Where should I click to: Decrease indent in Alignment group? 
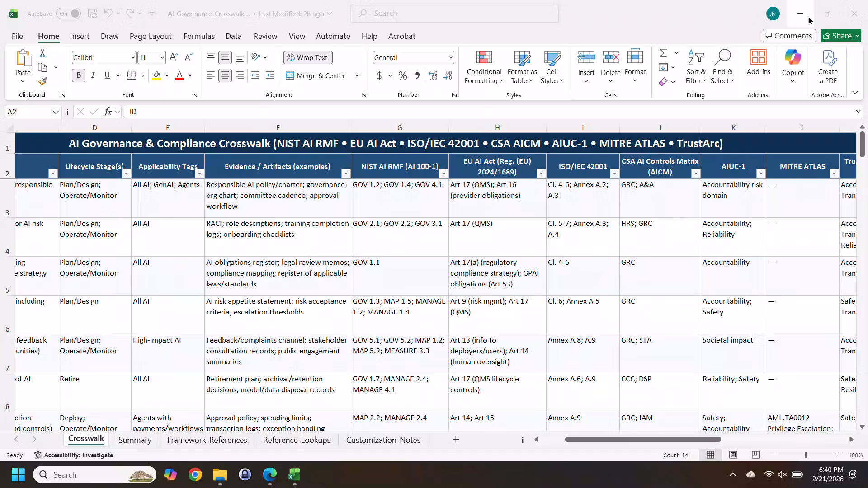pos(255,75)
